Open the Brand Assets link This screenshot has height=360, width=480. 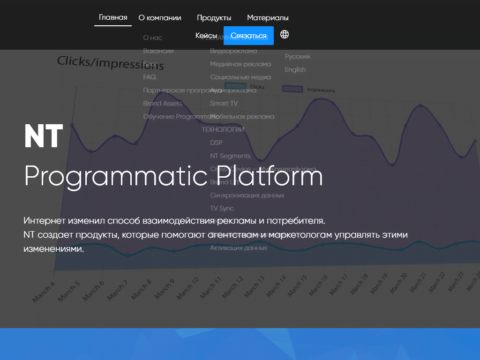[162, 103]
